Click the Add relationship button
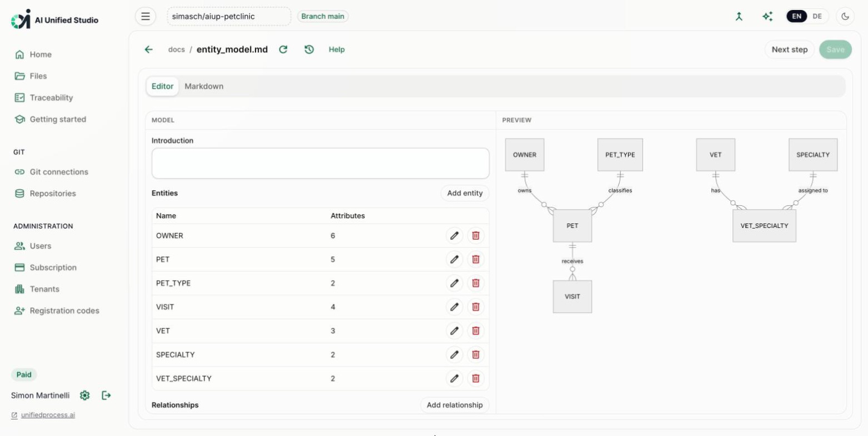Screen dimensions: 868x436 point(455,405)
